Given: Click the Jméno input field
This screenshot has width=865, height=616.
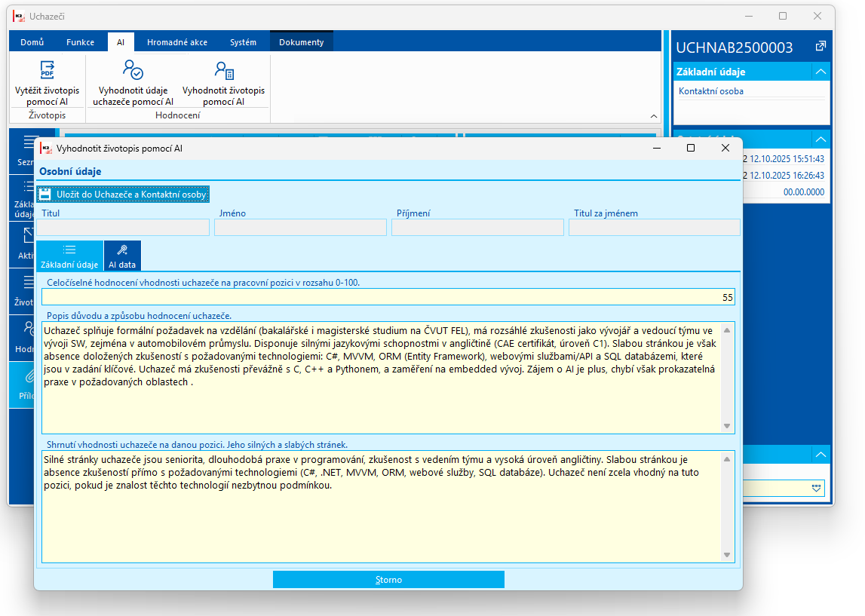Looking at the screenshot, I should [x=300, y=228].
